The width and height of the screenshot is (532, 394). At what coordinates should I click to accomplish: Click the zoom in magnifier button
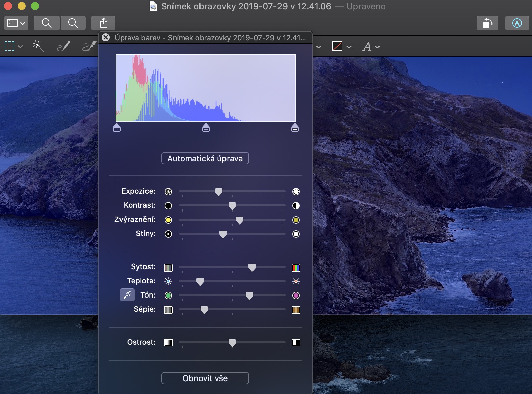tap(73, 23)
